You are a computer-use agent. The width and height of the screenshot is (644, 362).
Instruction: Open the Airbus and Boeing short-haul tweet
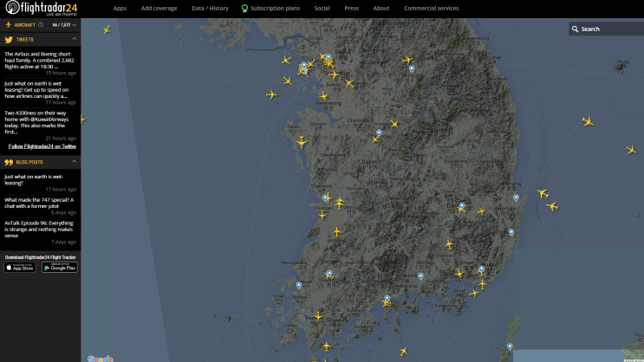click(x=39, y=61)
